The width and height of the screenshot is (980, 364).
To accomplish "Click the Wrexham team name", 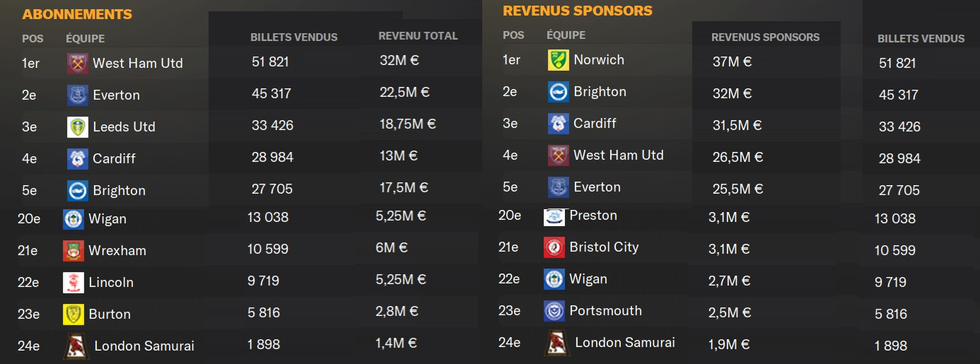I will pyautogui.click(x=117, y=250).
